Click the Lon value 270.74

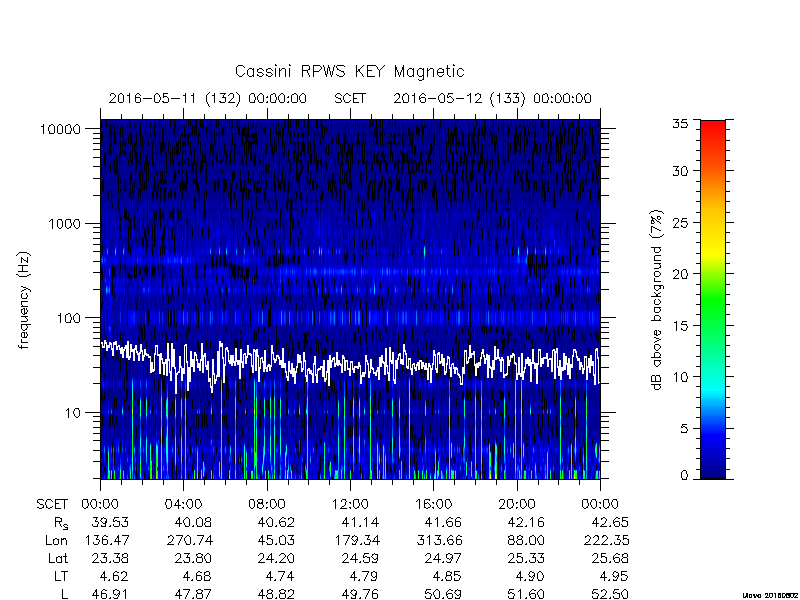click(x=189, y=540)
